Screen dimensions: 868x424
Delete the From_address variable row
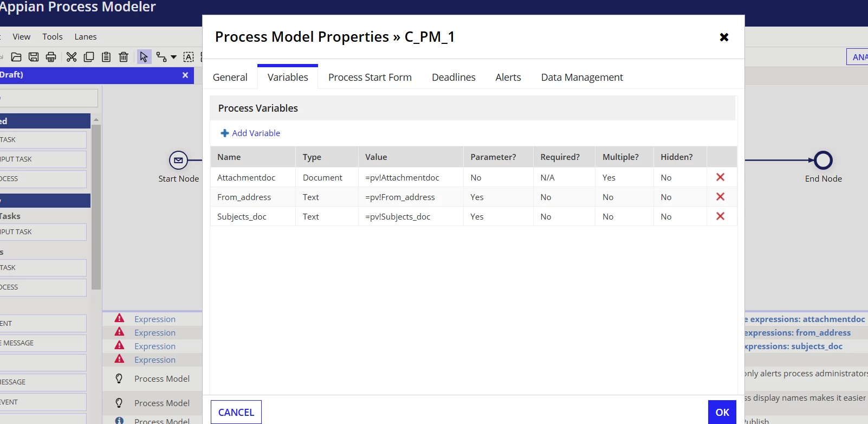pos(720,197)
